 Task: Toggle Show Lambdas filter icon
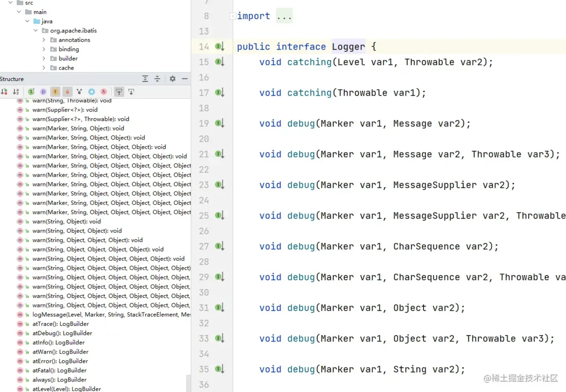[103, 92]
